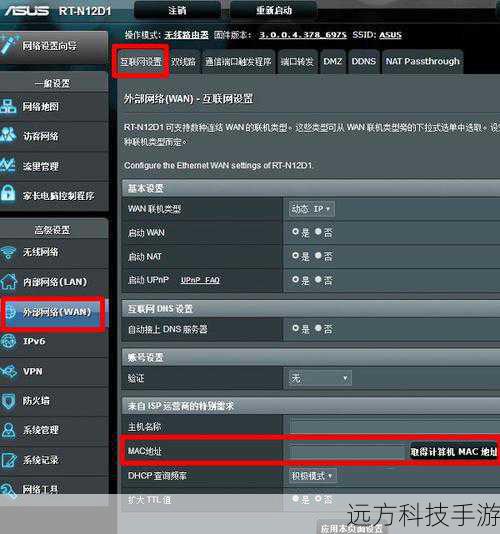Viewport: 500px width, 534px height.
Task: Switch to the DDNS tab
Action: (363, 62)
